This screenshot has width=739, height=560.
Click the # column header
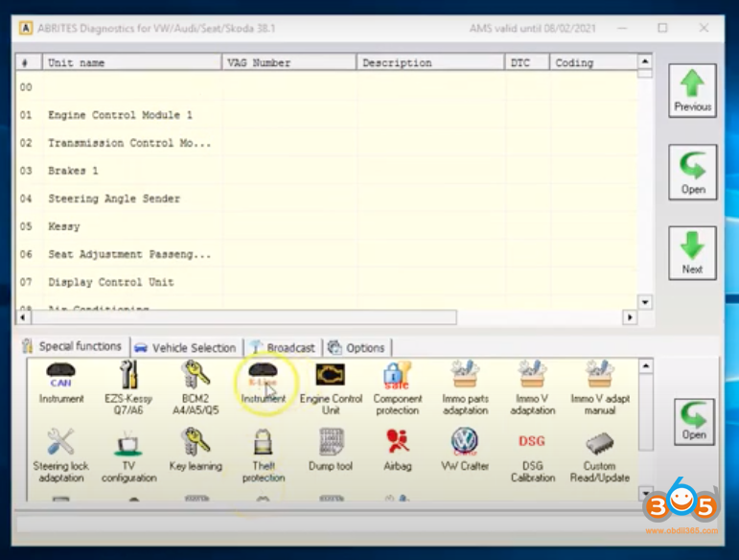click(29, 62)
